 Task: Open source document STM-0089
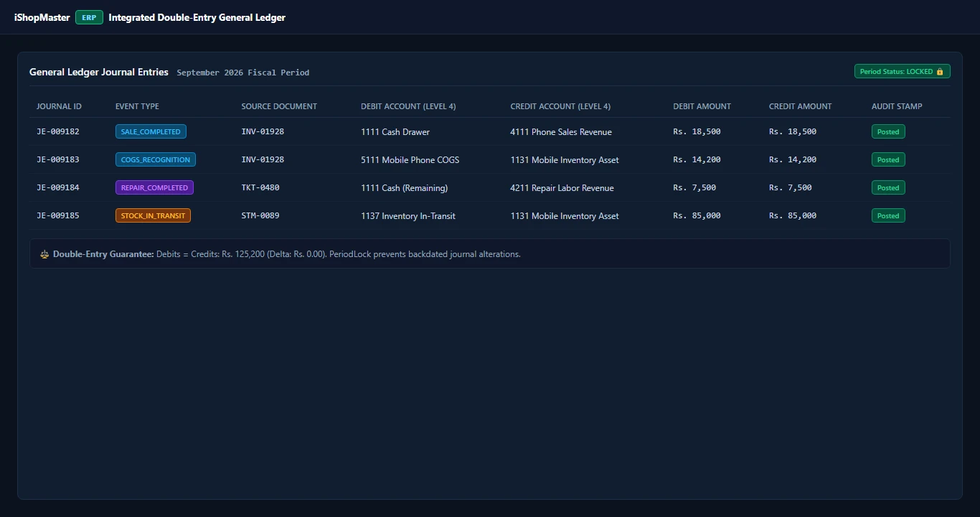pyautogui.click(x=260, y=215)
